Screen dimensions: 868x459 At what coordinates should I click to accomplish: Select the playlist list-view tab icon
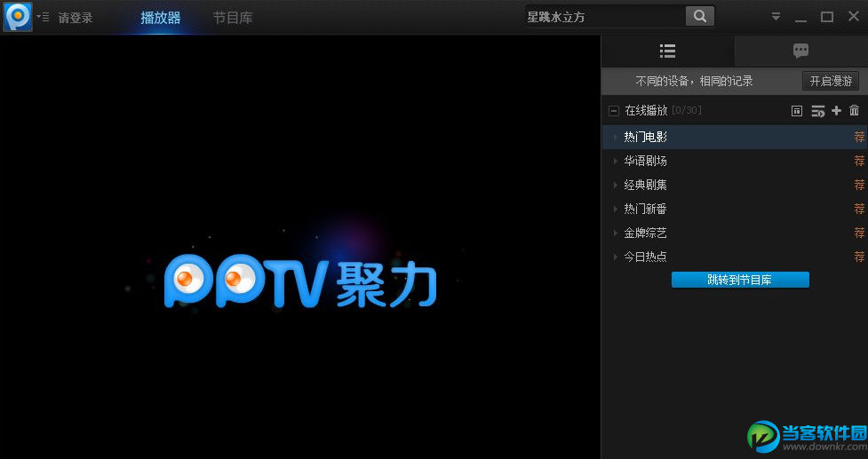pos(667,51)
